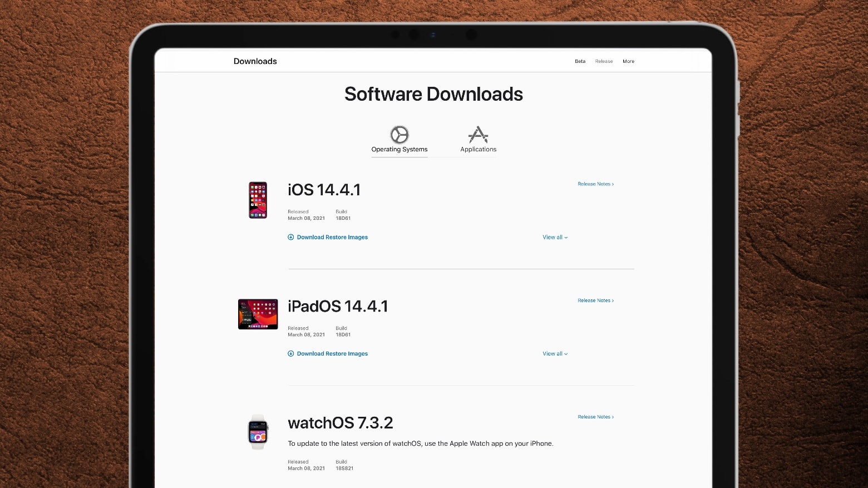Click the Downloads link in the header

[x=255, y=61]
